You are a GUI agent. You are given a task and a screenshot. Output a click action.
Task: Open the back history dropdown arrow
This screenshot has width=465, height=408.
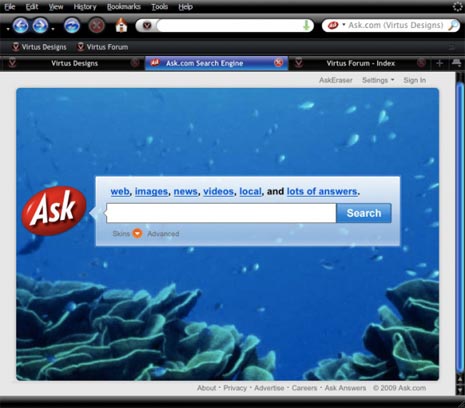pyautogui.click(x=8, y=29)
